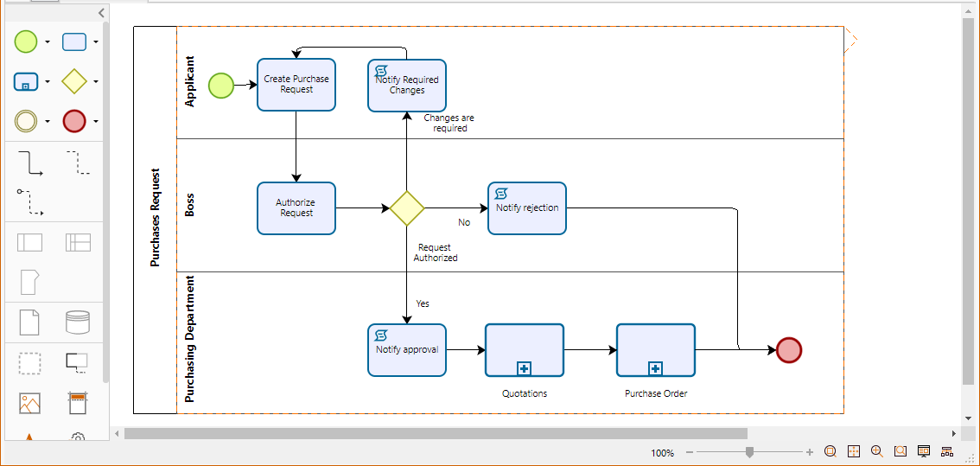Select the red End Event palette shape
The height and width of the screenshot is (466, 980).
74,121
